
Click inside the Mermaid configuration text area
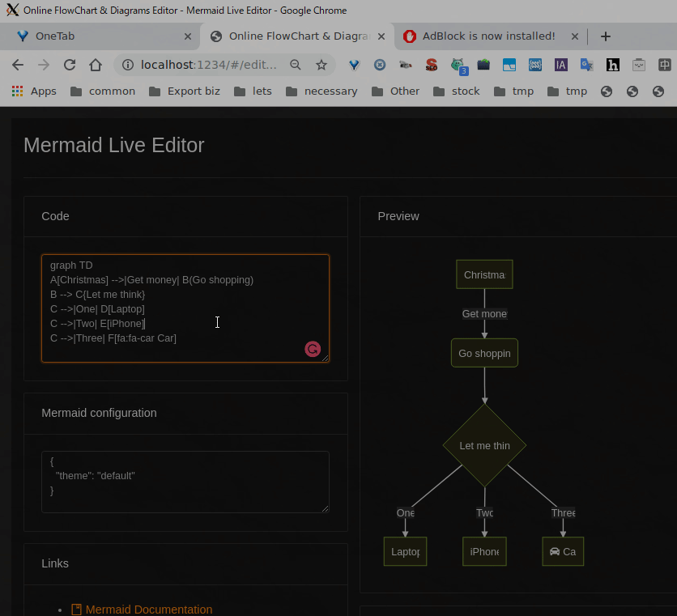[x=185, y=482]
